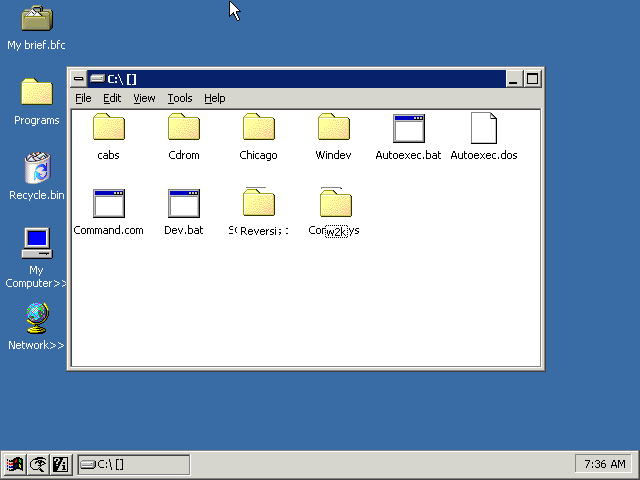Maximize the C:\ window
Image resolution: width=640 pixels, height=480 pixels.
(x=532, y=79)
